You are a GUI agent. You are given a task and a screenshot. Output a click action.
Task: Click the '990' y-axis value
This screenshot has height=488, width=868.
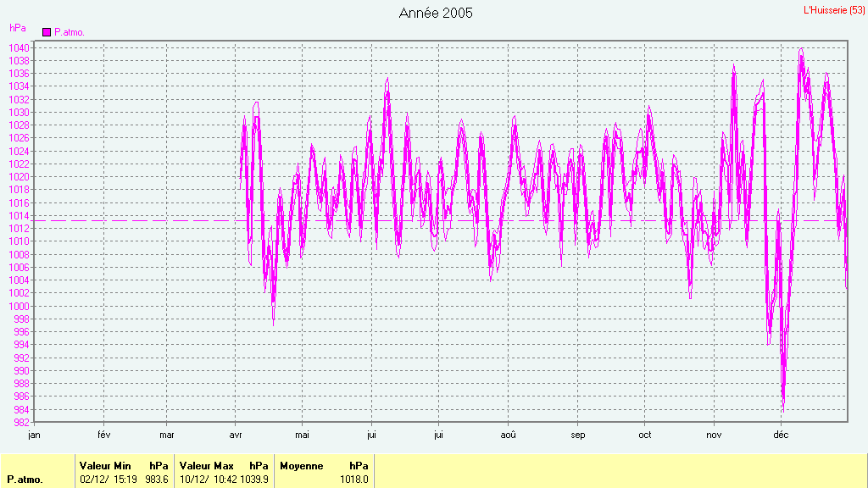coord(21,371)
